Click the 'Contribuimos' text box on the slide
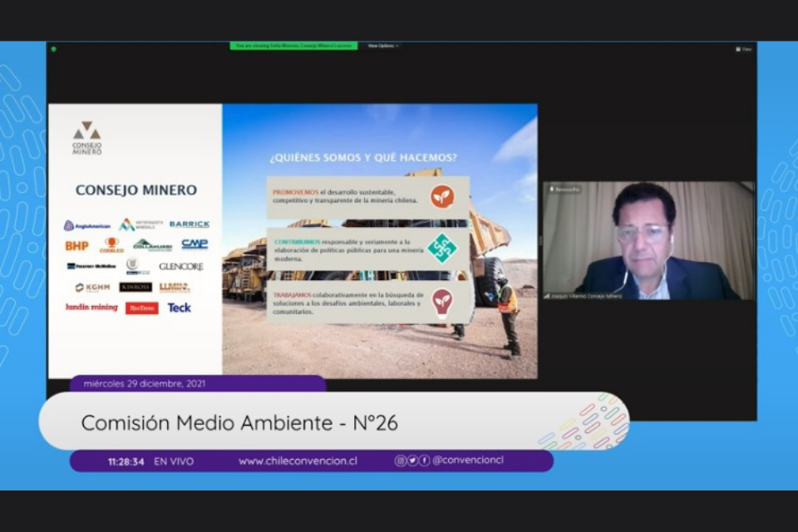 click(x=368, y=249)
